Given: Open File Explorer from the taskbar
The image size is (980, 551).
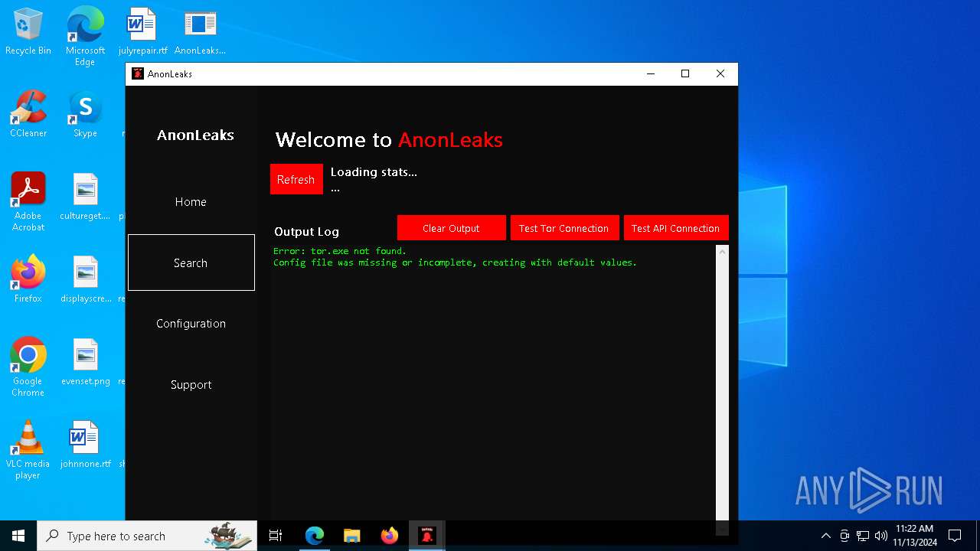Looking at the screenshot, I should 351,536.
